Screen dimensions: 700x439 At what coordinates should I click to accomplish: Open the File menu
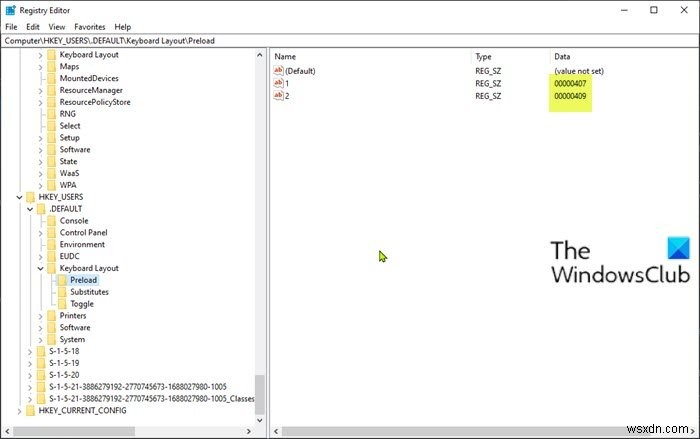coord(11,27)
